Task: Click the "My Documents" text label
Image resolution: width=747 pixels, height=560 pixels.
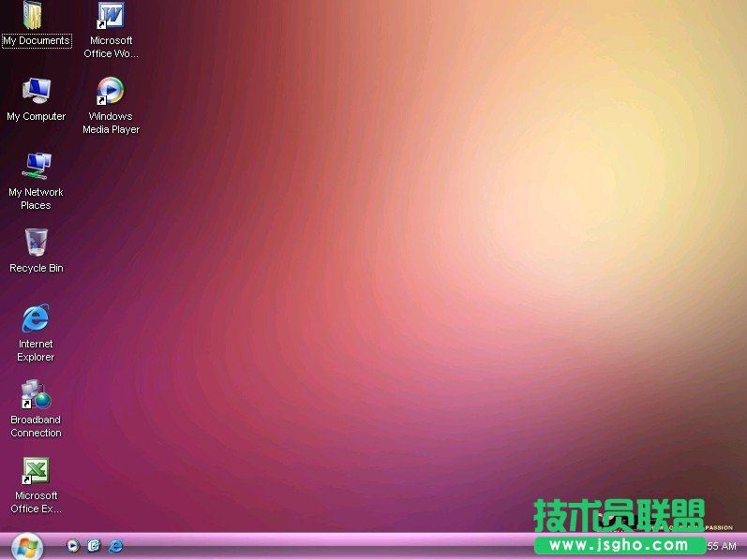Action: coord(36,41)
